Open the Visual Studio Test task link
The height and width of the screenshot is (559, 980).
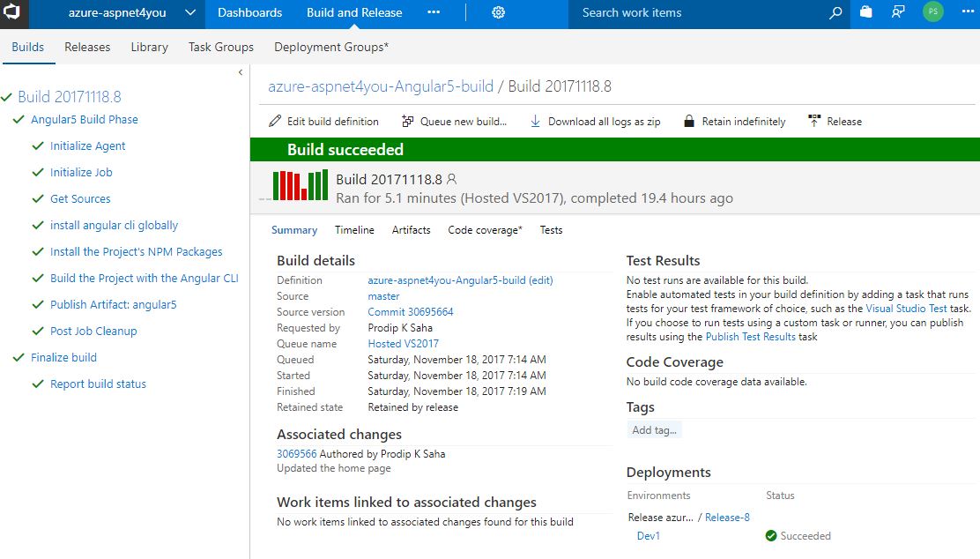tap(906, 309)
